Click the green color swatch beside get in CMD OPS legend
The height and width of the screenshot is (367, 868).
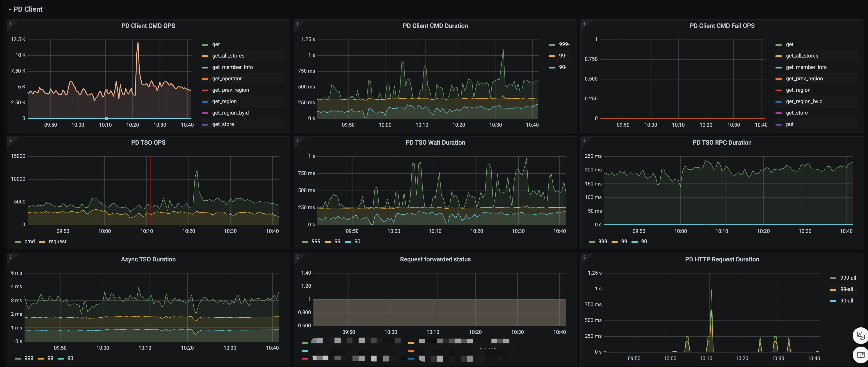[x=205, y=45]
